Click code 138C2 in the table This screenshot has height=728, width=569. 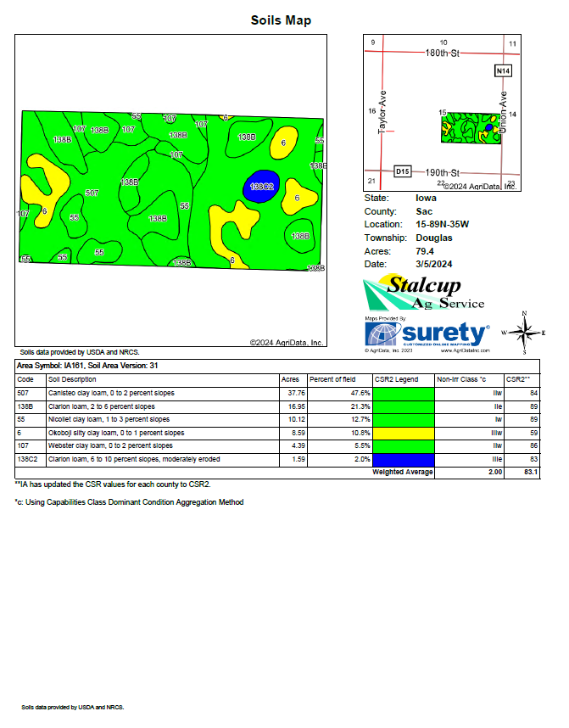[27, 460]
